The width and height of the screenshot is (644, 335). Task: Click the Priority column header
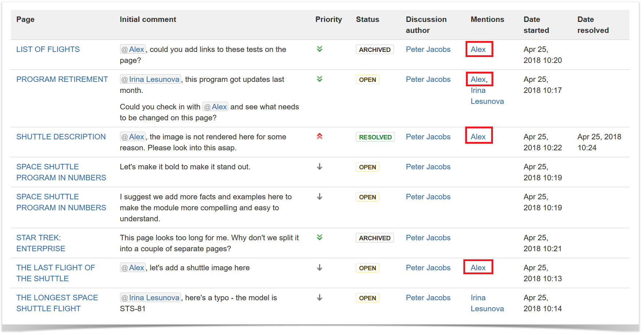[328, 19]
